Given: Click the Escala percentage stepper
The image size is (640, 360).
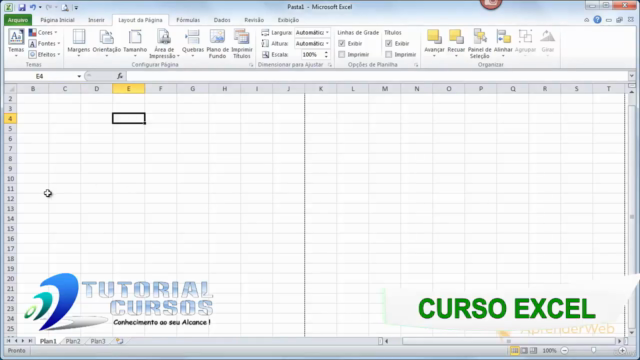Looking at the screenshot, I should pyautogui.click(x=326, y=54).
